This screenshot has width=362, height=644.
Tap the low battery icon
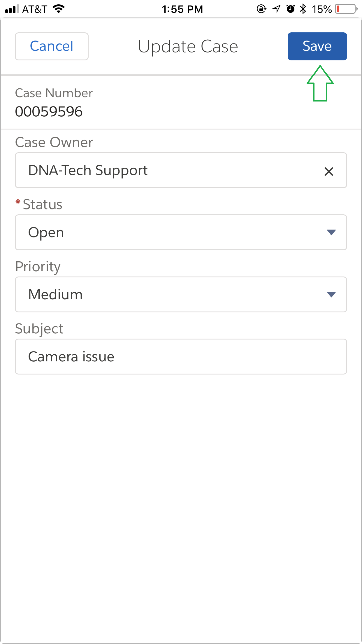(346, 9)
